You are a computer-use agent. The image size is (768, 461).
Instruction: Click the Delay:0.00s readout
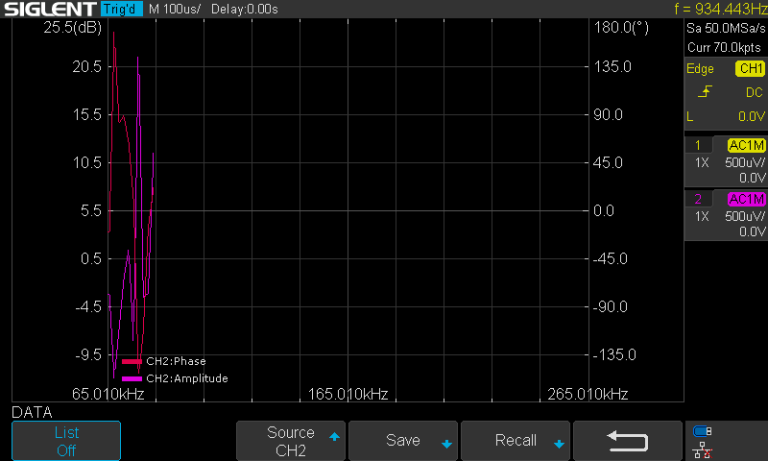click(245, 9)
